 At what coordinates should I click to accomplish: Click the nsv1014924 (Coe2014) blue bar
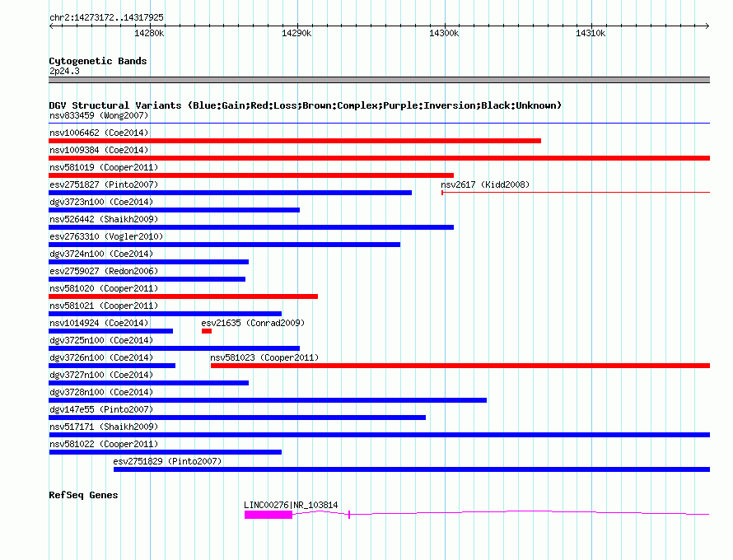111,331
